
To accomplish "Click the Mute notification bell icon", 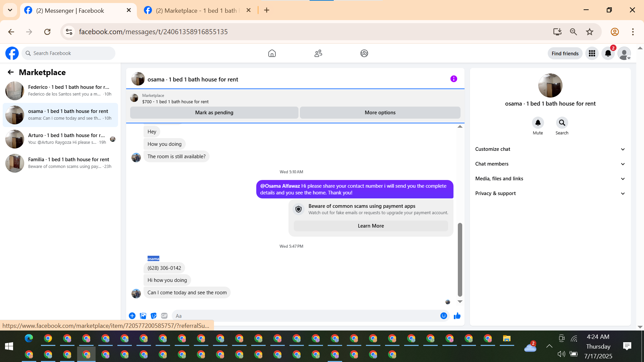I will pyautogui.click(x=538, y=123).
